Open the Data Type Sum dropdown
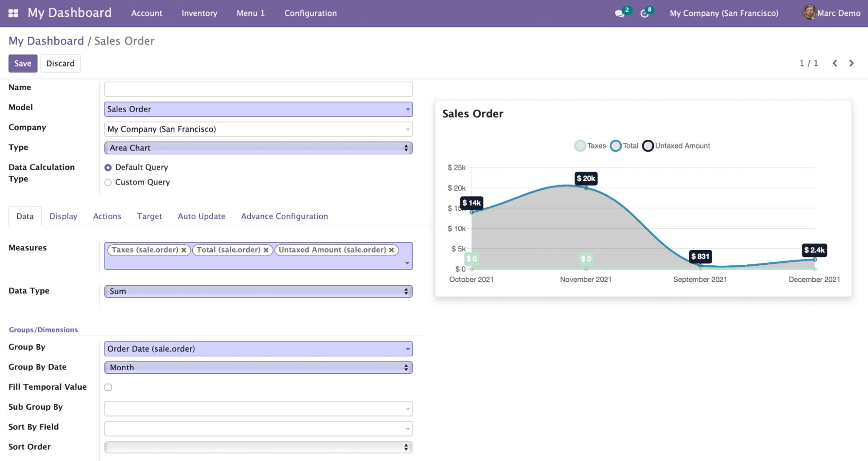The width and height of the screenshot is (868, 461). (258, 291)
